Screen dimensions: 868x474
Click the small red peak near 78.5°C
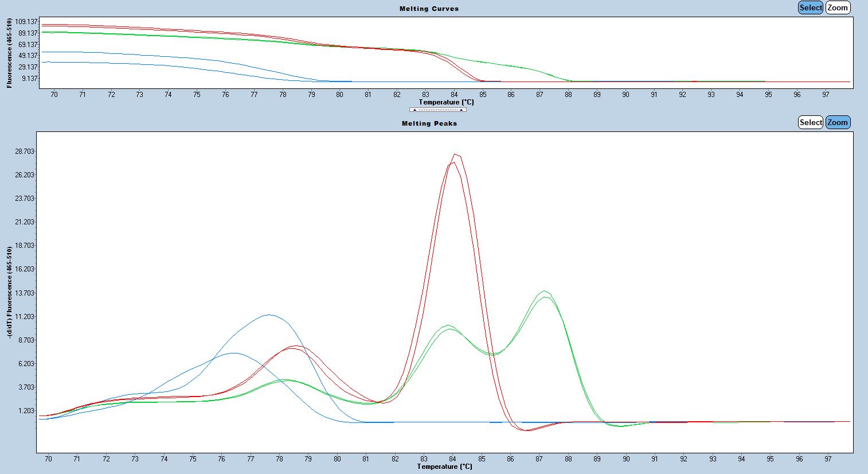click(x=295, y=346)
